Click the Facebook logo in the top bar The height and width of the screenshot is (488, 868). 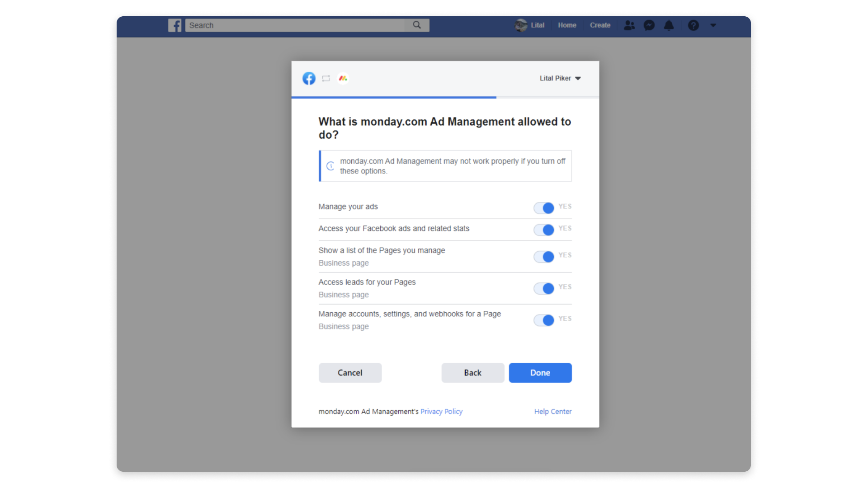pyautogui.click(x=175, y=25)
